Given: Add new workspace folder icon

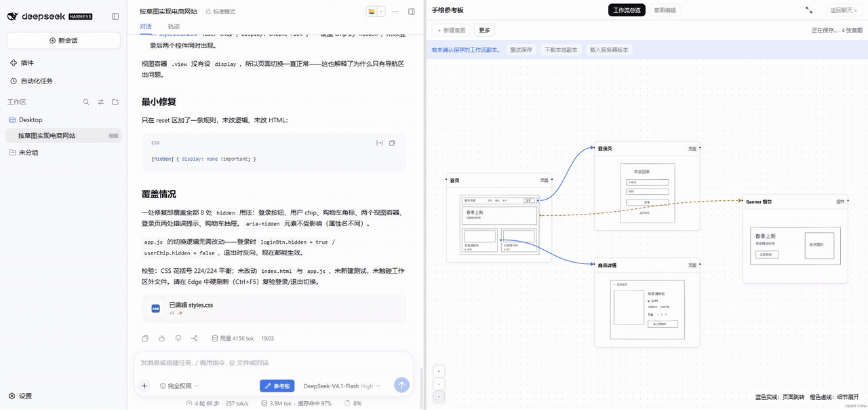Looking at the screenshot, I should [x=115, y=102].
